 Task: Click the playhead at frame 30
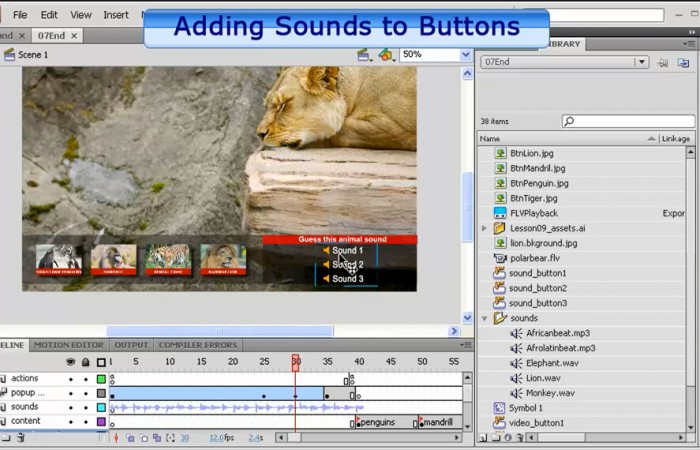pyautogui.click(x=296, y=362)
